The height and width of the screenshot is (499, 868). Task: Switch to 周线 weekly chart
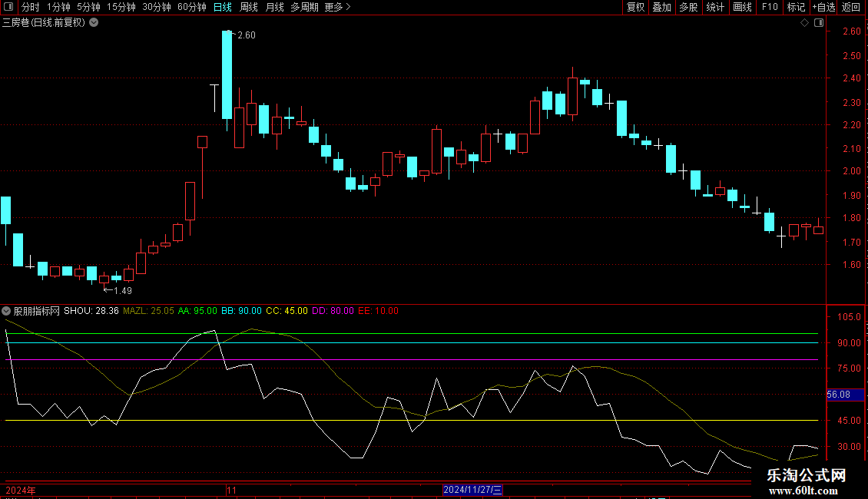tap(249, 7)
